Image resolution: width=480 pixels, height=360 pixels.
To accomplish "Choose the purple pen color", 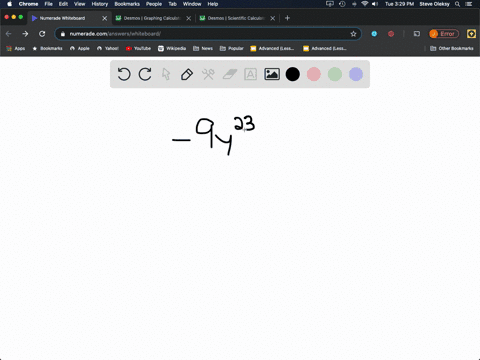I will pos(356,74).
